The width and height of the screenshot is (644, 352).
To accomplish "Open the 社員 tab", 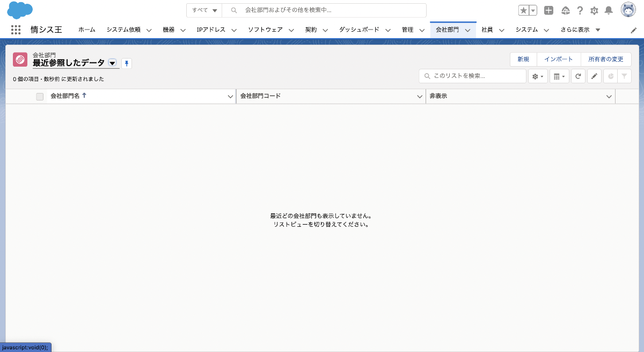I will pos(487,30).
